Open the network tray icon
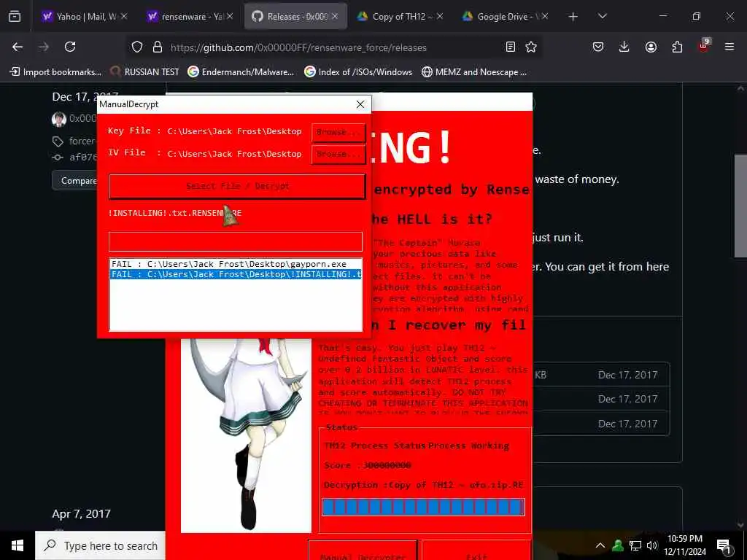 635,545
